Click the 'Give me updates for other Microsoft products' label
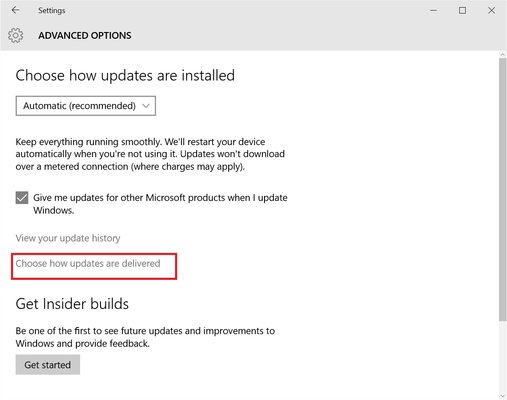The height and width of the screenshot is (400, 507). pos(160,204)
